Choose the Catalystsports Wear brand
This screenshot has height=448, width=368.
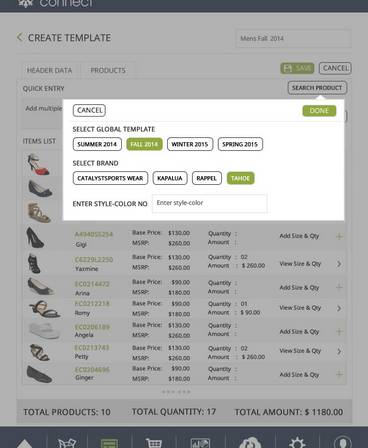(x=110, y=178)
